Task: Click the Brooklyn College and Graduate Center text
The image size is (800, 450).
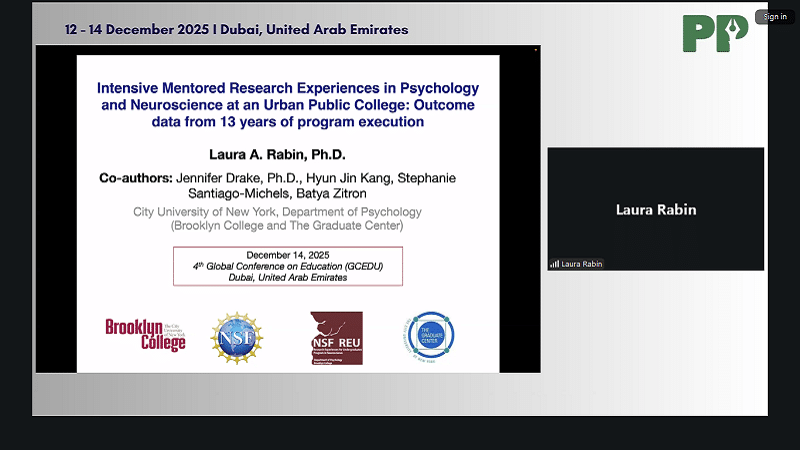Action: tap(288, 226)
